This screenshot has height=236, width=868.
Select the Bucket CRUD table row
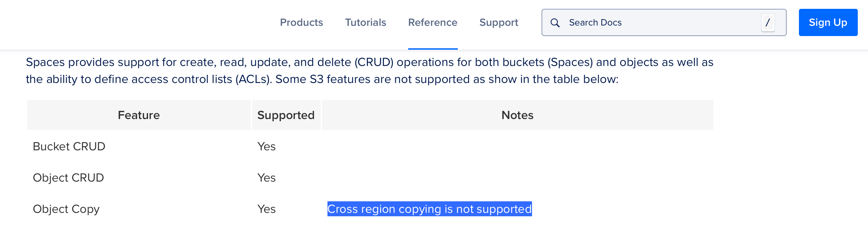pyautogui.click(x=68, y=146)
